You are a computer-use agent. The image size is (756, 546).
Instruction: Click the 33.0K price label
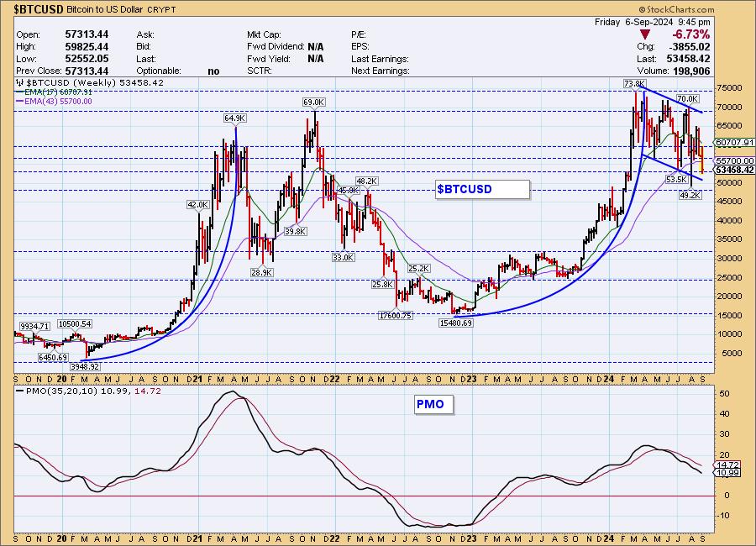[x=343, y=258]
